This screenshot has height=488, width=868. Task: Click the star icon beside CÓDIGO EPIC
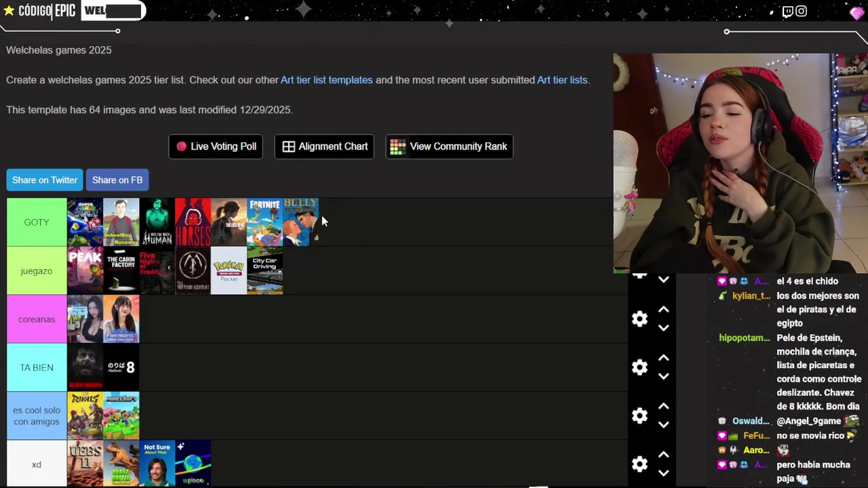coord(9,11)
